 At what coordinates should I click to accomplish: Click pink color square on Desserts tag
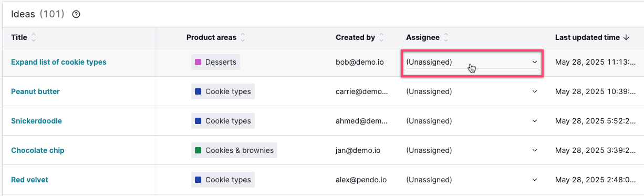[x=198, y=62]
